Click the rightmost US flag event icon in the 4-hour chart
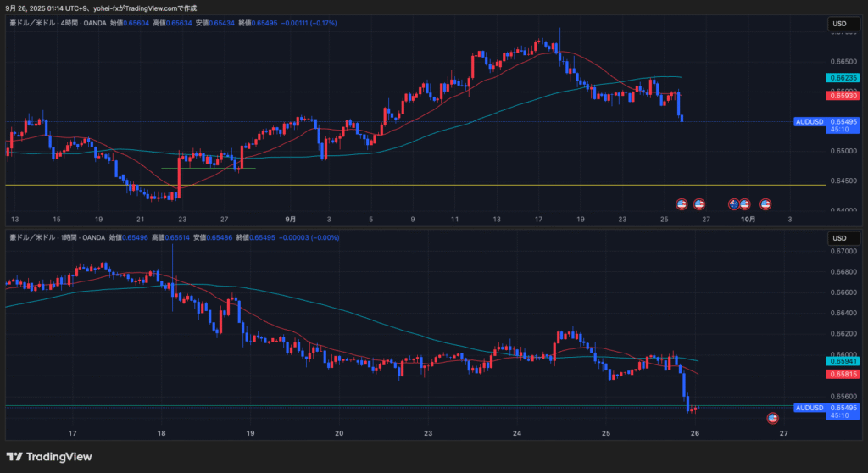Screen dimensions: 868x473 pyautogui.click(x=765, y=204)
